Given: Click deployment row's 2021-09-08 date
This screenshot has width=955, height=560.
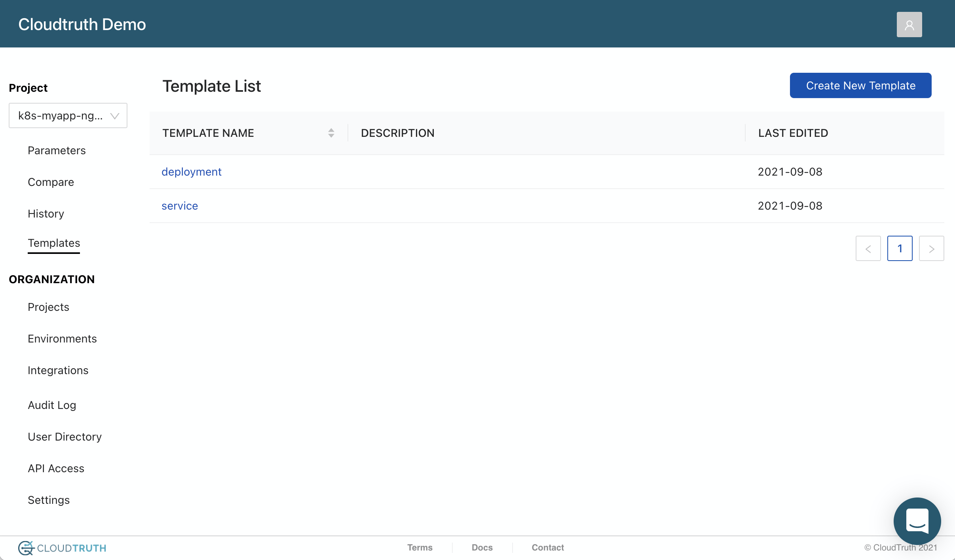Looking at the screenshot, I should click(x=790, y=172).
